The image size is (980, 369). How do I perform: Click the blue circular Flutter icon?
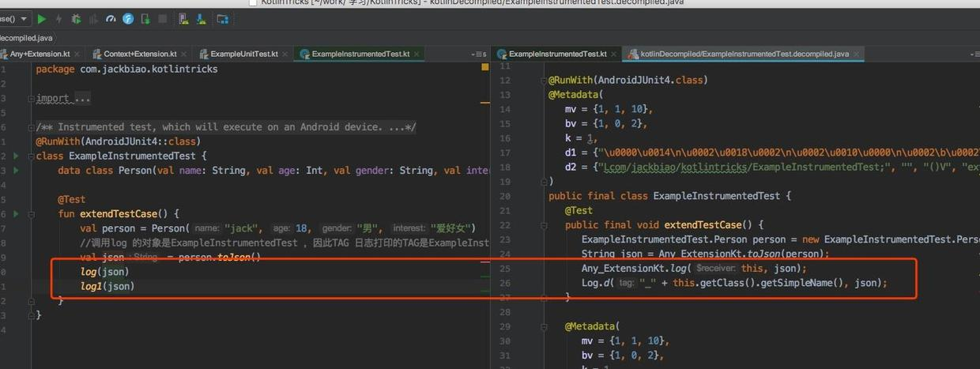(x=128, y=19)
